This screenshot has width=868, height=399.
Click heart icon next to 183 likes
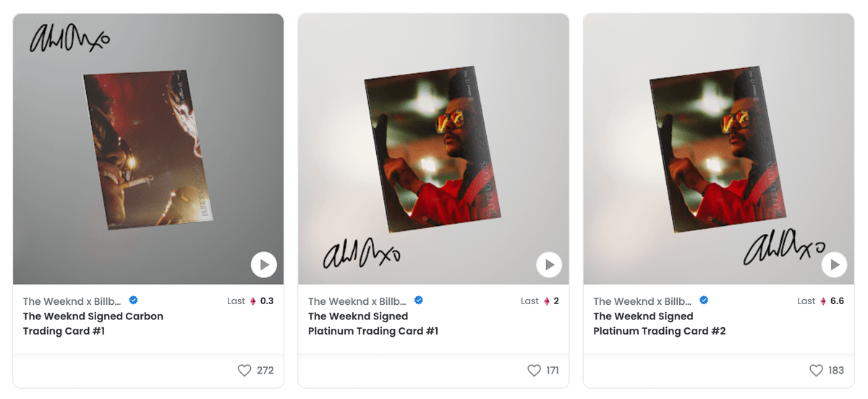pos(816,371)
